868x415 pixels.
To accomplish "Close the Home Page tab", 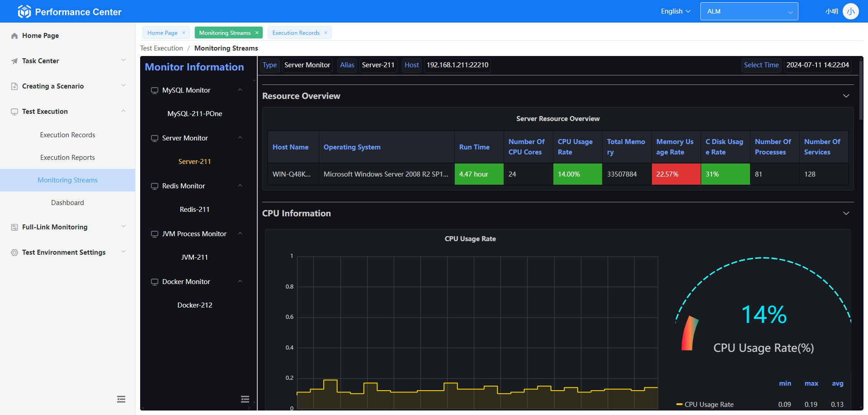I will pyautogui.click(x=184, y=33).
